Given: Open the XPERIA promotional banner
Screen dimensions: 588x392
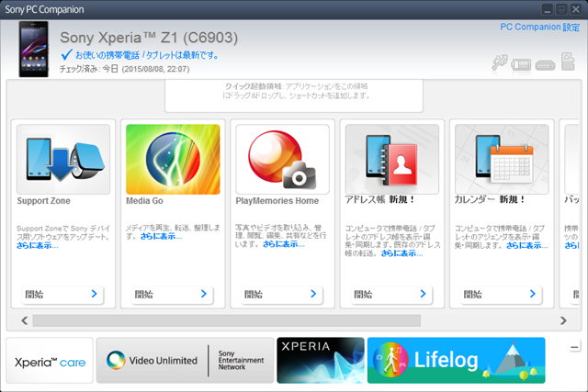Looking at the screenshot, I should pos(321,361).
